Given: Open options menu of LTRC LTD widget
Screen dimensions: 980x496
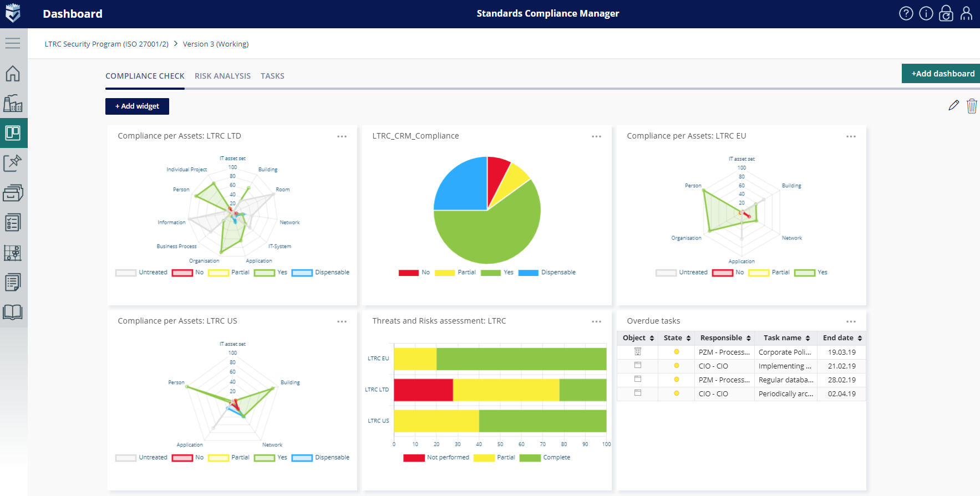Looking at the screenshot, I should tap(342, 136).
